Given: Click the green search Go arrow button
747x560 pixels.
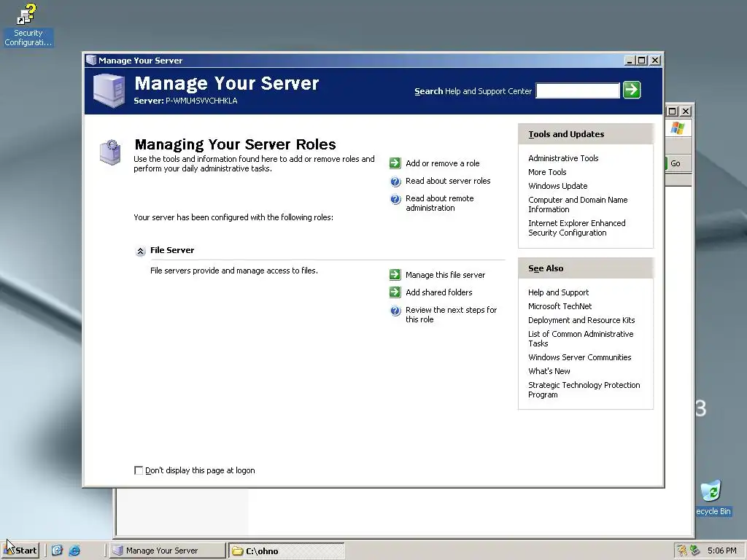Looking at the screenshot, I should pos(632,90).
